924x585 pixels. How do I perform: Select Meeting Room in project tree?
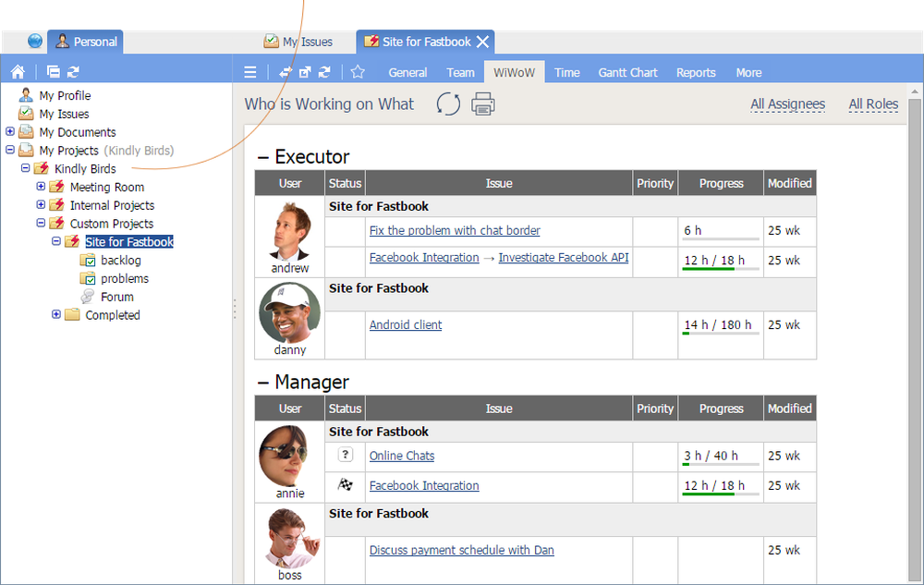(106, 187)
